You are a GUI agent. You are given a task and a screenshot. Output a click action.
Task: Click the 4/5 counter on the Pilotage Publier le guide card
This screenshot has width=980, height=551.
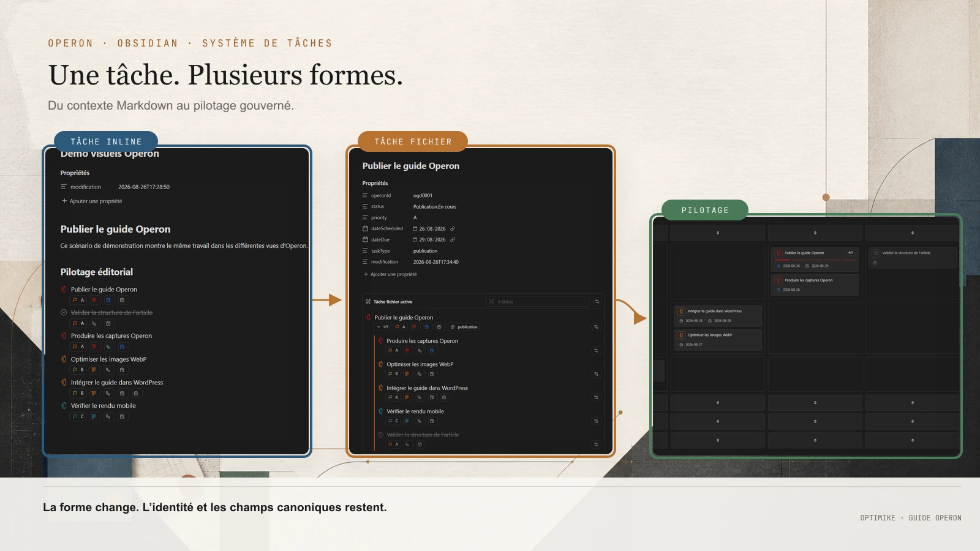click(850, 253)
